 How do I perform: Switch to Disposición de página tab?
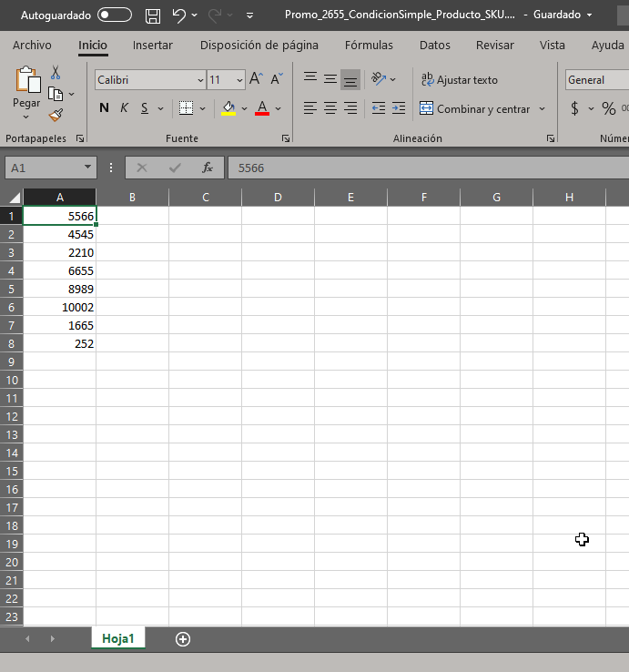click(259, 45)
